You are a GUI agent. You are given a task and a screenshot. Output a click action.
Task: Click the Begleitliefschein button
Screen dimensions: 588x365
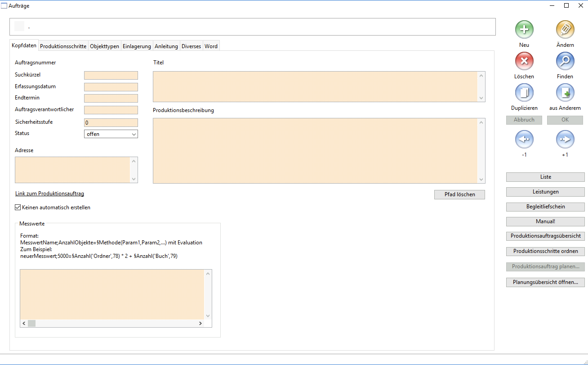pos(545,207)
